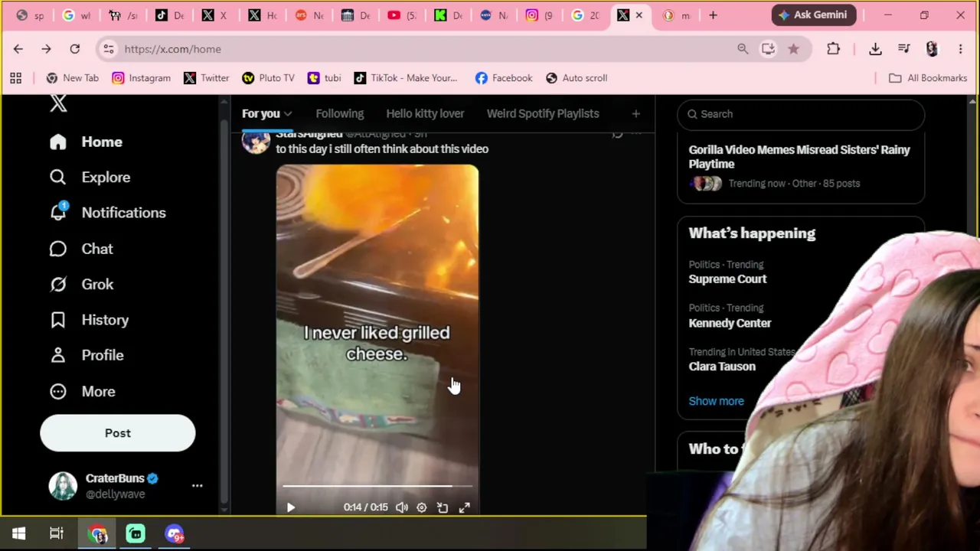Image resolution: width=980 pixels, height=551 pixels.
Task: Open the StarsAligned poster's avatar
Action: 256,141
